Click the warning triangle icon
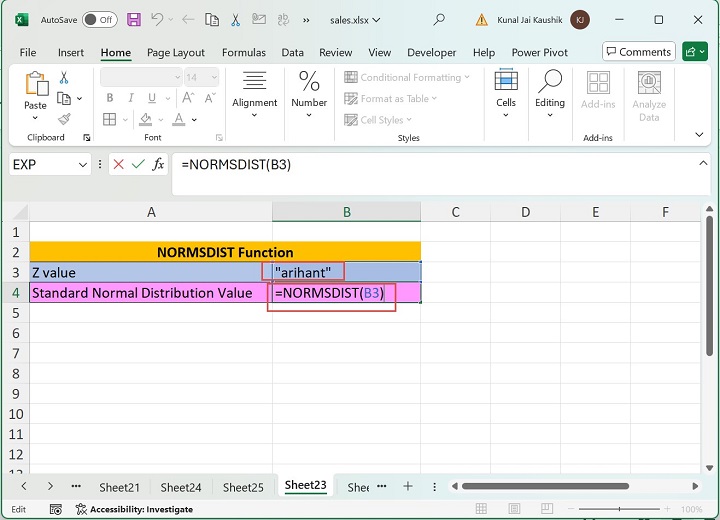The height and width of the screenshot is (520, 720). tap(482, 20)
